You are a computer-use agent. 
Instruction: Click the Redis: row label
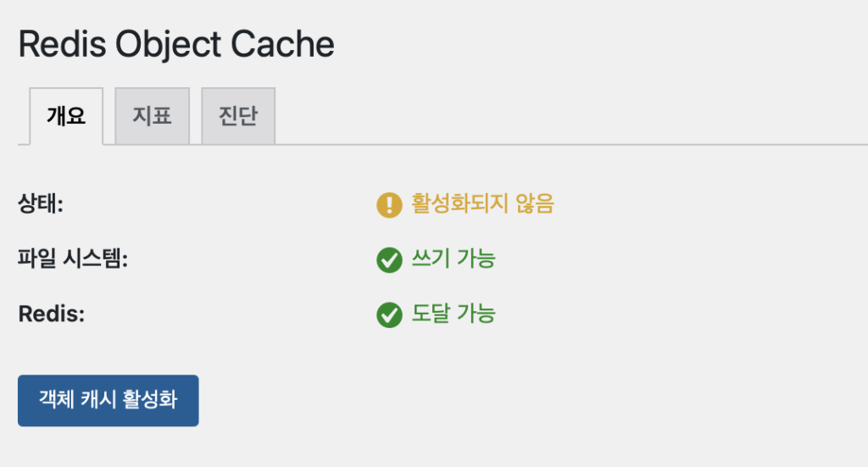[53, 315]
